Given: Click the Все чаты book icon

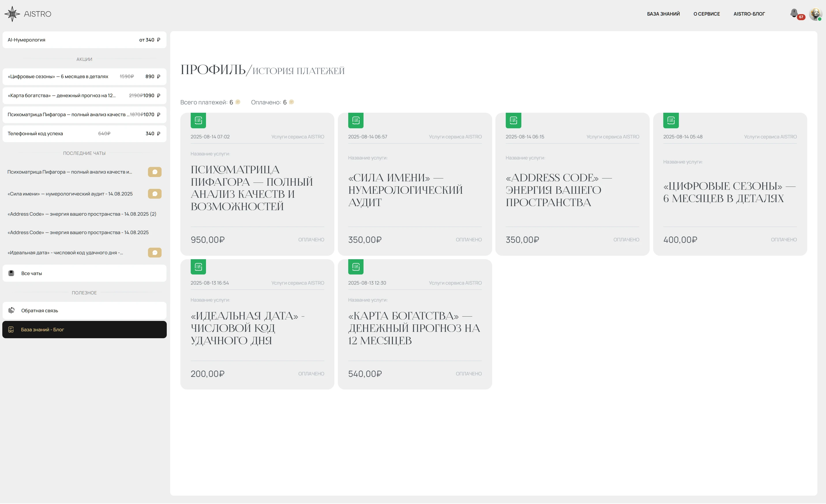Looking at the screenshot, I should point(11,273).
